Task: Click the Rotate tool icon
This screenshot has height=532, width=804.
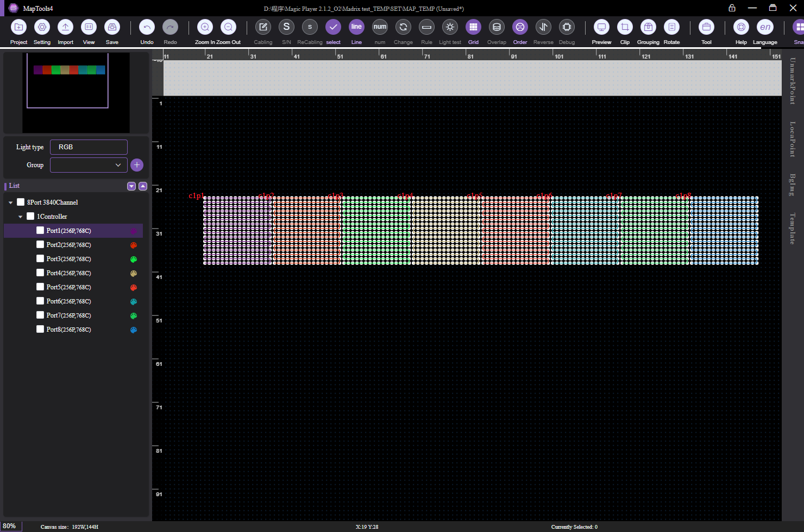Action: (x=671, y=27)
